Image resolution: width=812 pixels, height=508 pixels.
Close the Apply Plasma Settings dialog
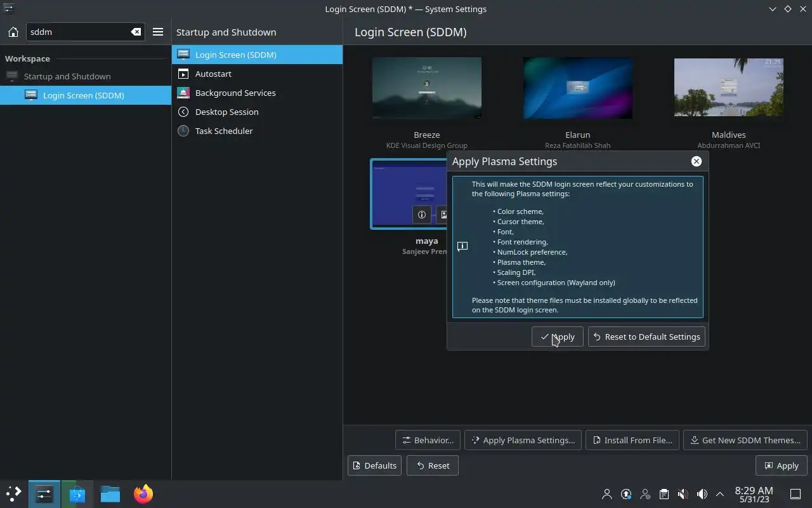tap(697, 161)
